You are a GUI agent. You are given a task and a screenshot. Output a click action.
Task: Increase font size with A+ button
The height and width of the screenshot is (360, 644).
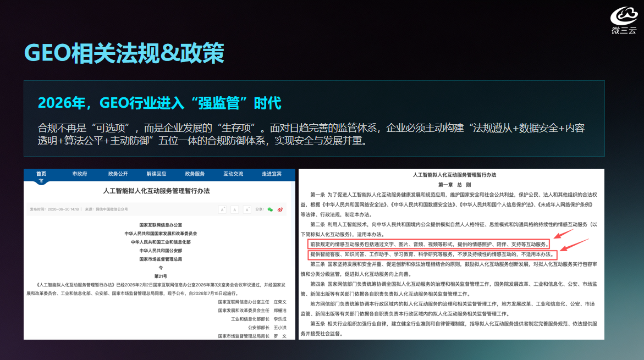(222, 209)
